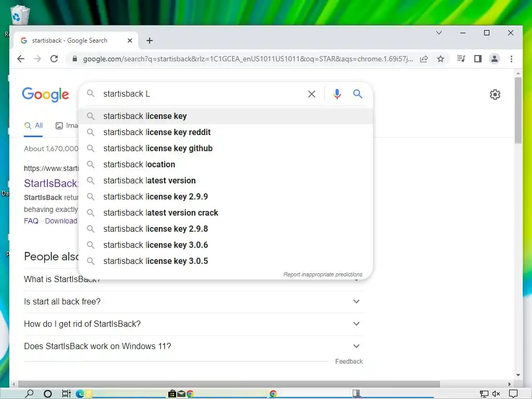Image resolution: width=532 pixels, height=399 pixels.
Task: Open a new tab with the plus button
Action: (149, 41)
